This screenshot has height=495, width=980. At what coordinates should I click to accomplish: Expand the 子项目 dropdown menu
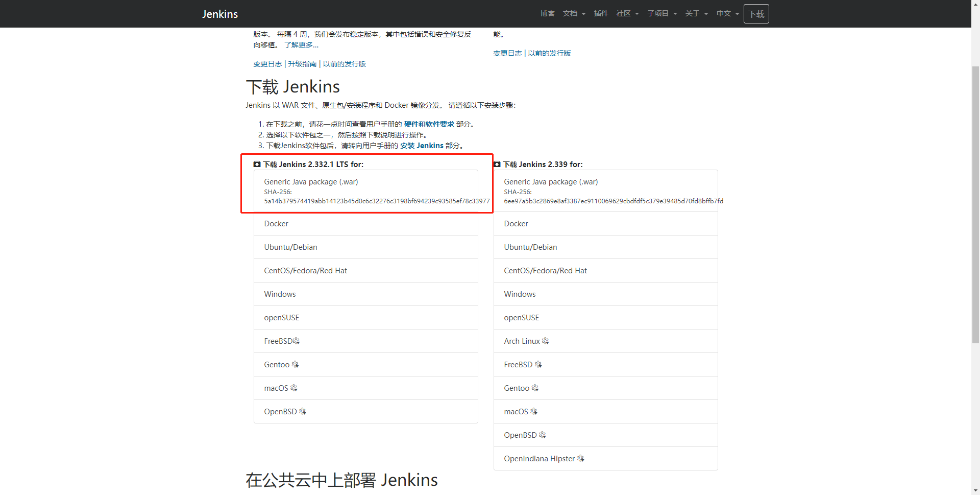tap(662, 13)
